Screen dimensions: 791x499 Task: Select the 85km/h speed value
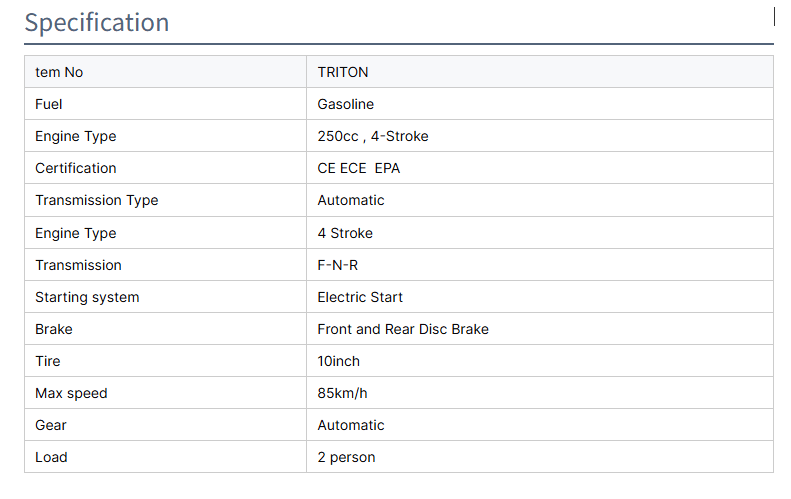tap(343, 393)
